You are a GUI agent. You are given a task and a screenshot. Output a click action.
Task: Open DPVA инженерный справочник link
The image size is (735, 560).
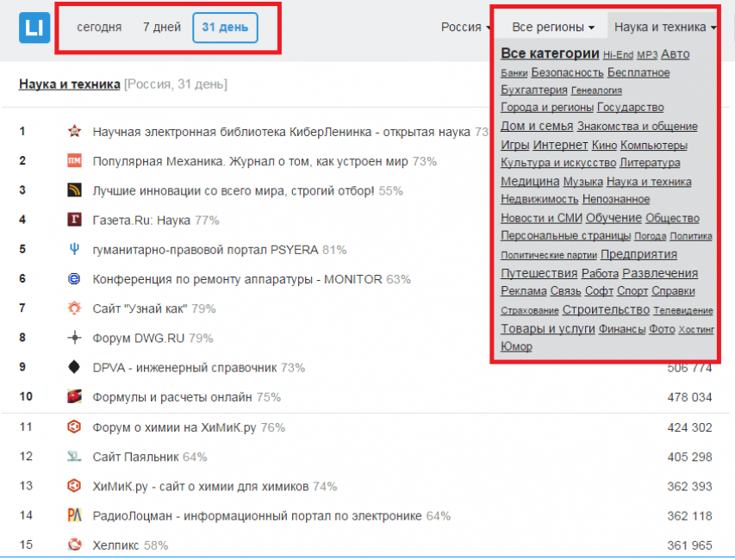(x=184, y=368)
